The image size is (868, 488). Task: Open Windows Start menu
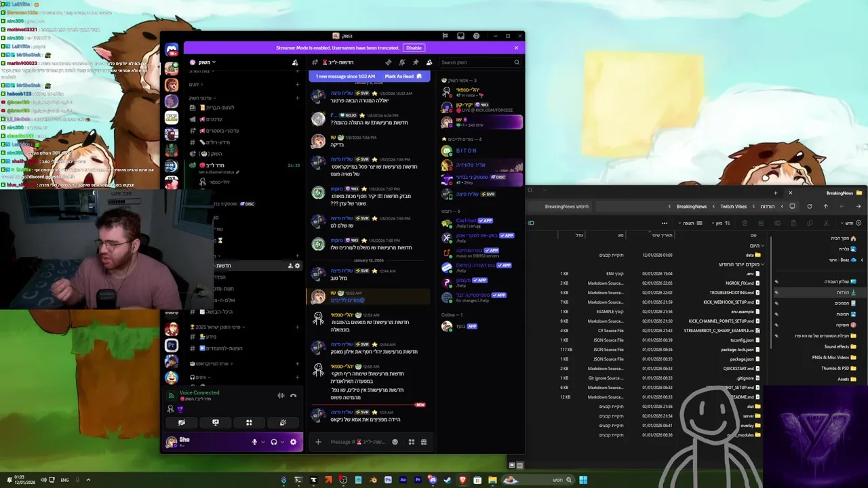[583, 480]
